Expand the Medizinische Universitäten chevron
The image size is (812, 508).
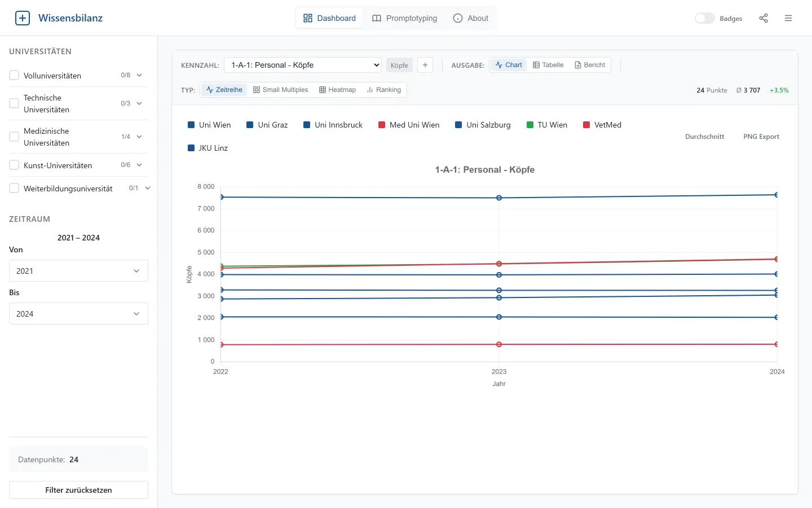click(139, 137)
